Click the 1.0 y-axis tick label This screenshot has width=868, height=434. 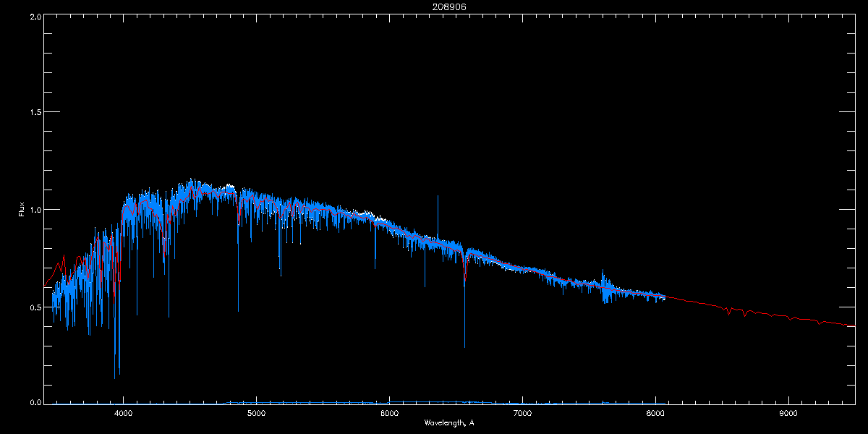(34, 210)
